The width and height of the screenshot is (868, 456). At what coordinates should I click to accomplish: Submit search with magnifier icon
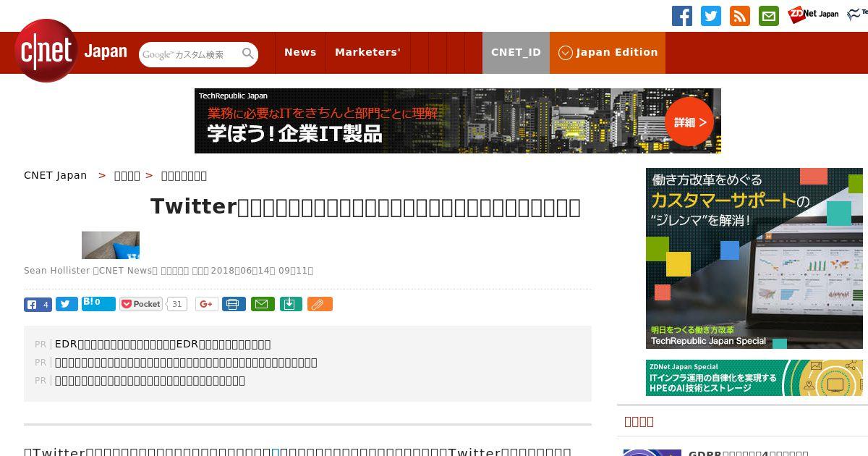[x=248, y=54]
